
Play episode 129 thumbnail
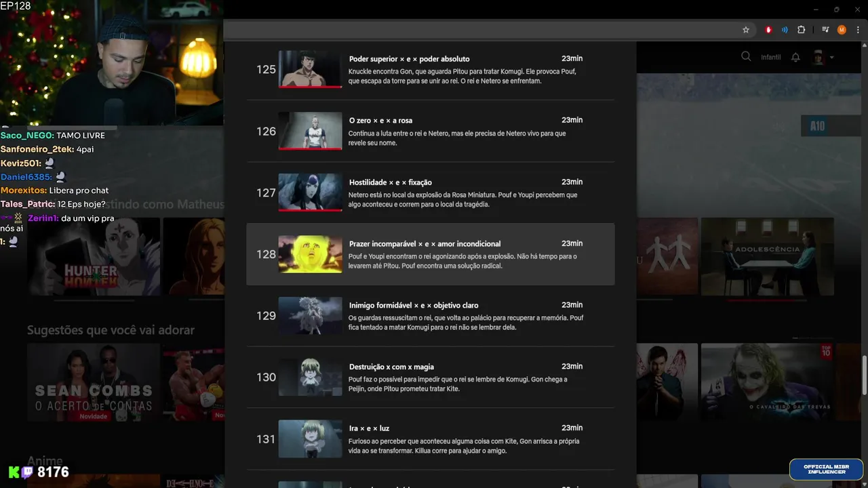click(310, 316)
